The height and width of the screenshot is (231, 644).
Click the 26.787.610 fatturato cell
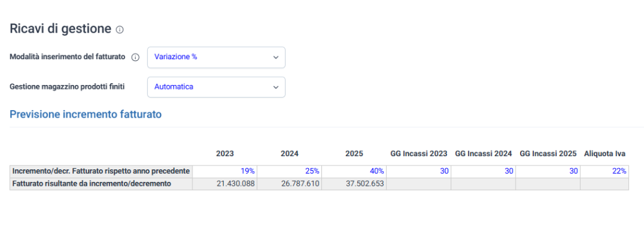(x=289, y=184)
